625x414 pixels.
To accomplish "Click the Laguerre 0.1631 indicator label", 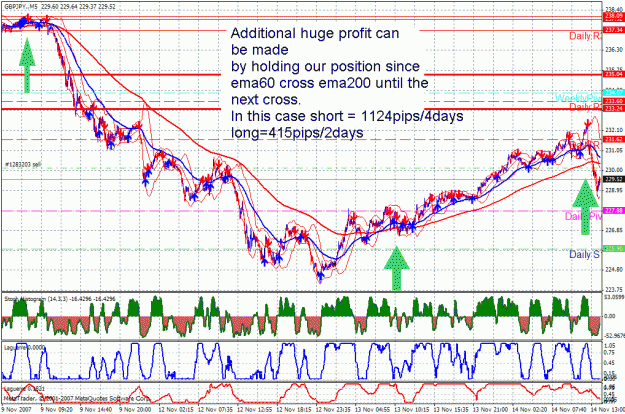I will (x=24, y=388).
